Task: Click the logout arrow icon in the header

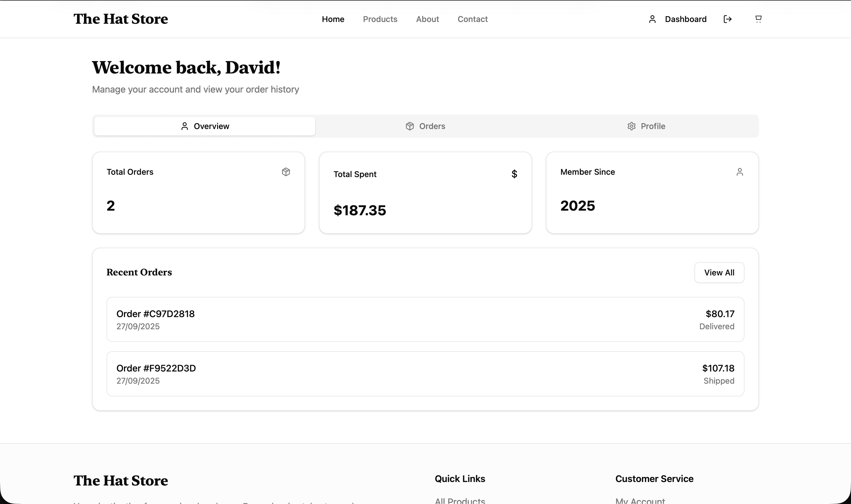Action: (727, 19)
